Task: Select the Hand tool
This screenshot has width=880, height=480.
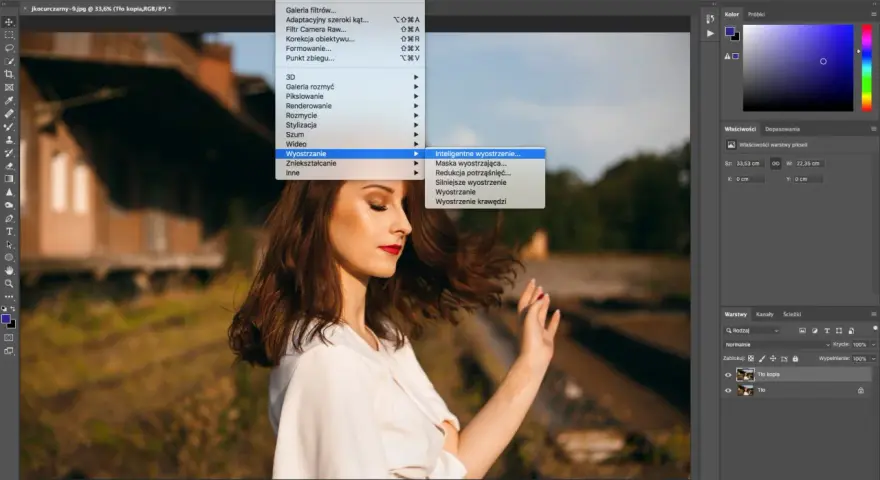Action: 9,271
